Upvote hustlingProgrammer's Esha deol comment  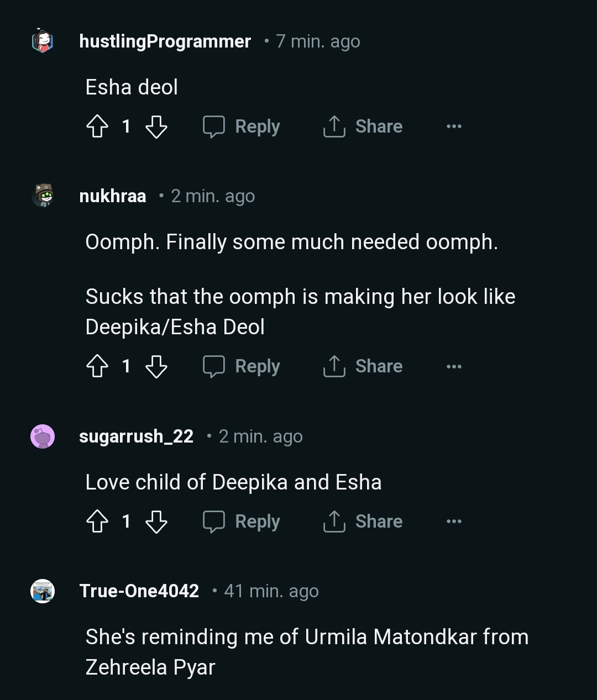[x=97, y=127]
